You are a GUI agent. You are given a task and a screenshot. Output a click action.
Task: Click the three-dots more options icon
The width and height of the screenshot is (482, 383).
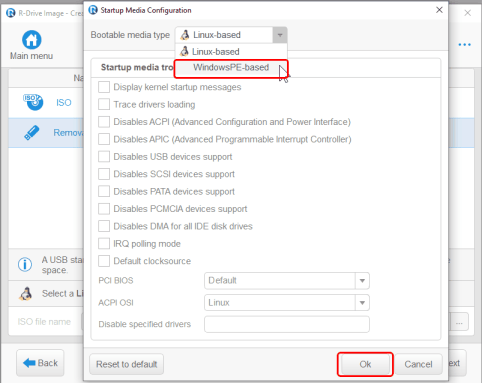pyautogui.click(x=464, y=44)
